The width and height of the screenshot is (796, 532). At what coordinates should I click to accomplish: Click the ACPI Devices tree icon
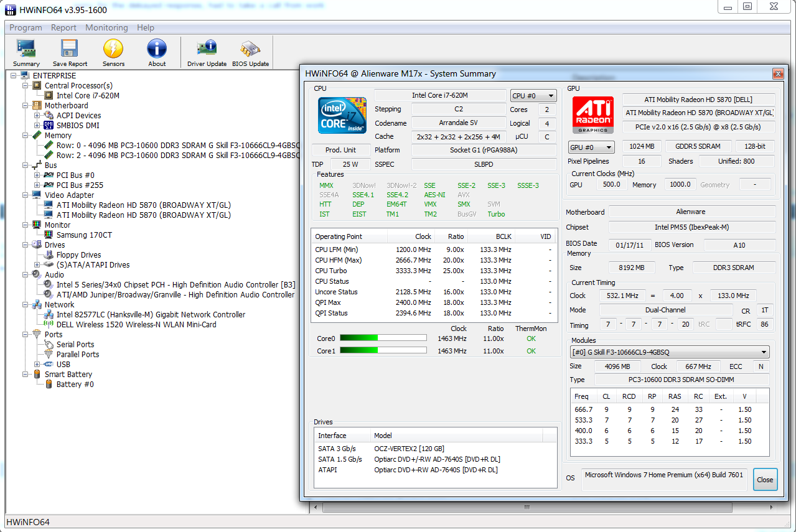click(x=49, y=115)
